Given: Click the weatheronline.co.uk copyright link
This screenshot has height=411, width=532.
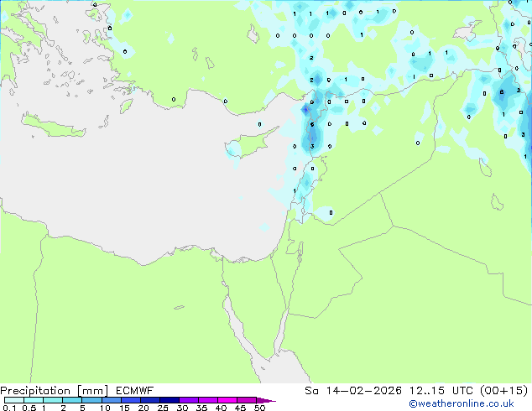Looking at the screenshot, I should pos(462,403).
